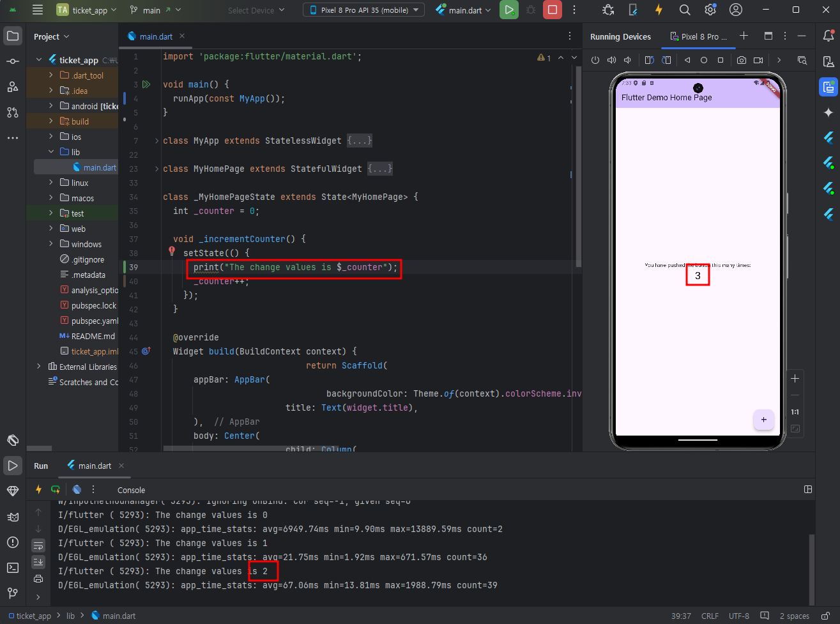Open Gemini sparkle tool window
Viewport: 840px width, 624px height.
coord(829,112)
